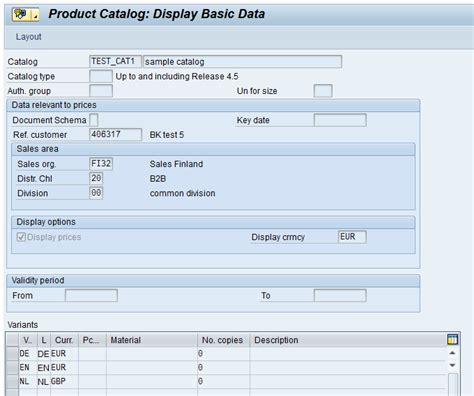
Task: Select all rows via Variants table corner cell
Action: click(12, 340)
